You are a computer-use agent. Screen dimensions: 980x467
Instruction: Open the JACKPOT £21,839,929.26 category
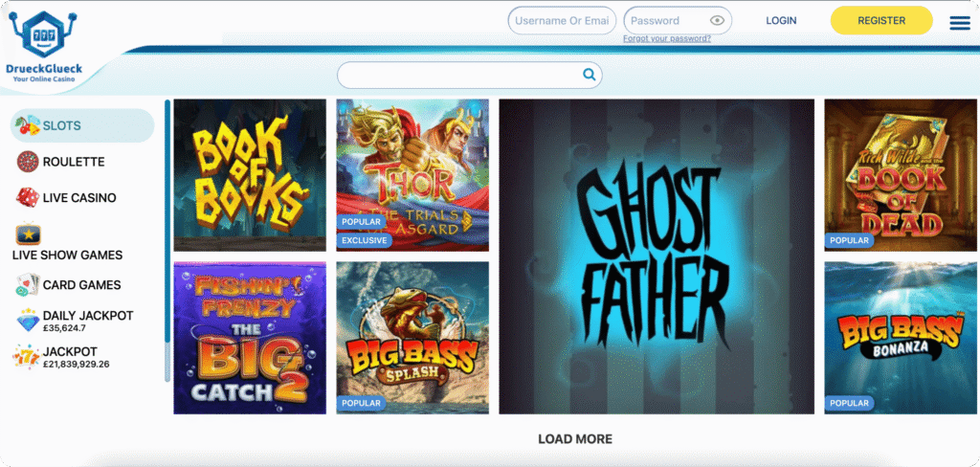pyautogui.click(x=76, y=357)
